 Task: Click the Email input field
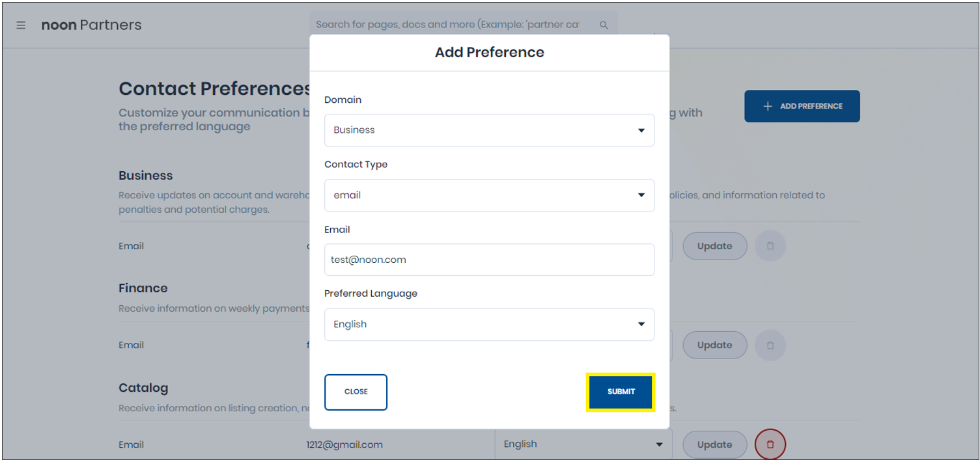(489, 260)
